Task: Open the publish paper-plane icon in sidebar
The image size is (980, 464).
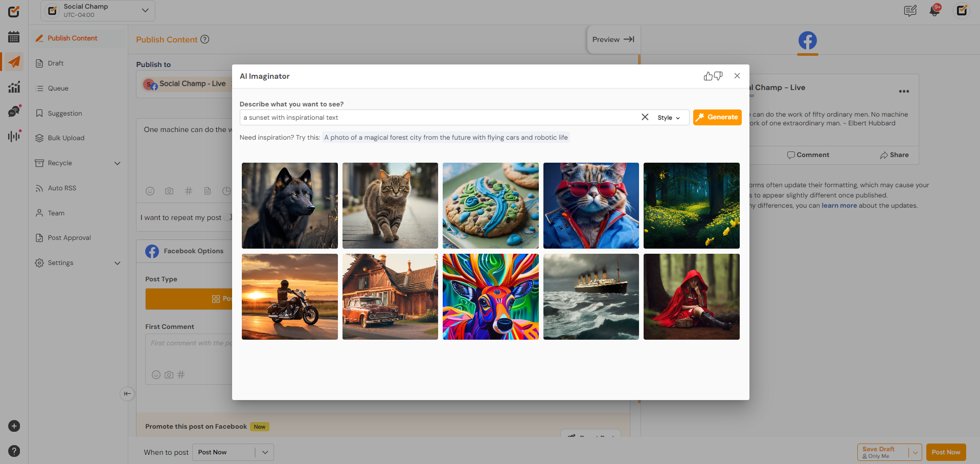Action: (x=14, y=62)
